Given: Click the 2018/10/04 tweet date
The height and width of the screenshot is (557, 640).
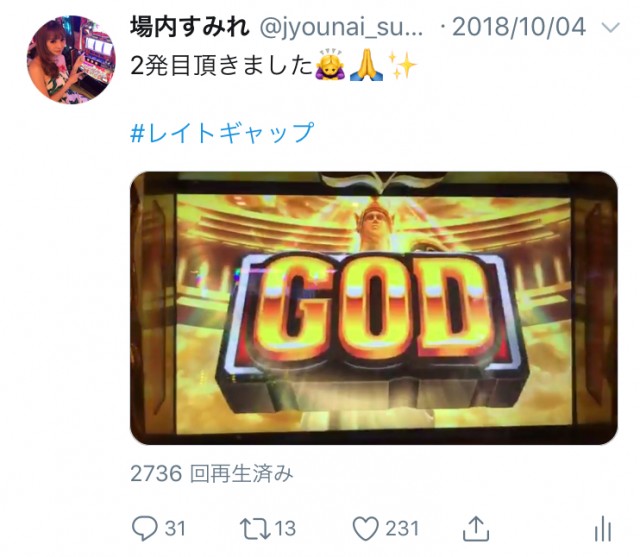Looking at the screenshot, I should (519, 27).
